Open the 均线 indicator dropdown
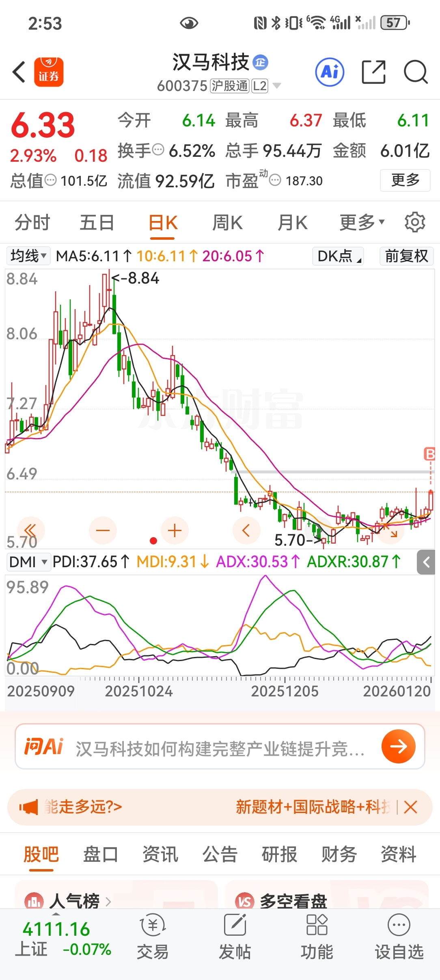Screen dimensions: 440x980 28,256
